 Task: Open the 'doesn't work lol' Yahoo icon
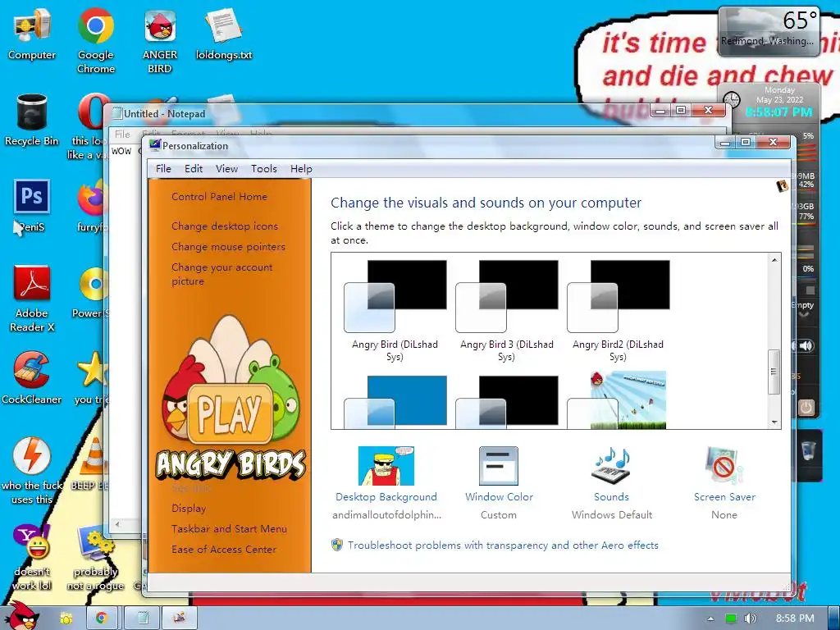[32, 557]
